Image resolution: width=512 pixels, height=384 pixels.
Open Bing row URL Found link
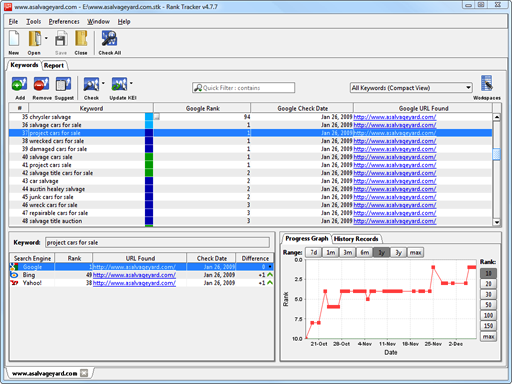pyautogui.click(x=134, y=275)
